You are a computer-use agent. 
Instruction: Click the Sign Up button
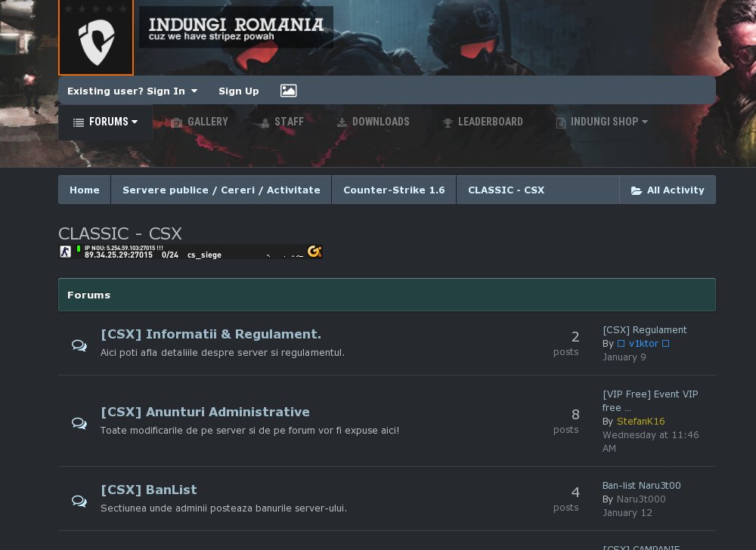coord(238,91)
